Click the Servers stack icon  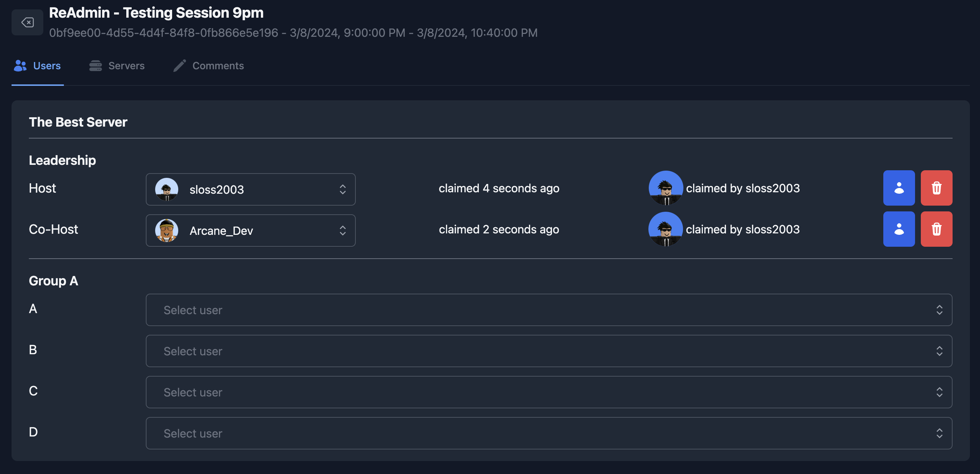click(96, 66)
